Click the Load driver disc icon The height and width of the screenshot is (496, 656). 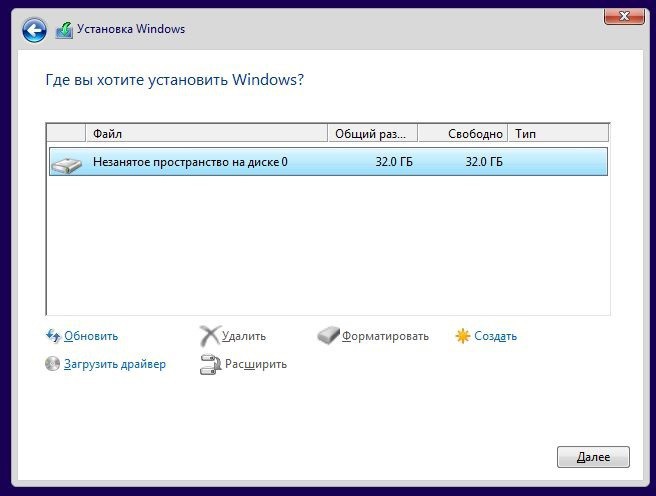click(x=52, y=364)
